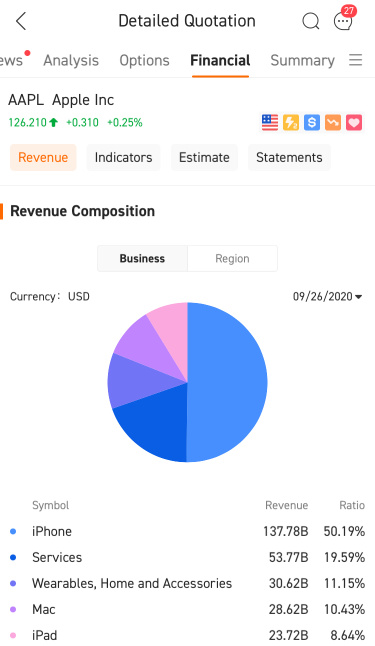Switch to the Summary tab
Screen dimensions: 375x646
(302, 61)
